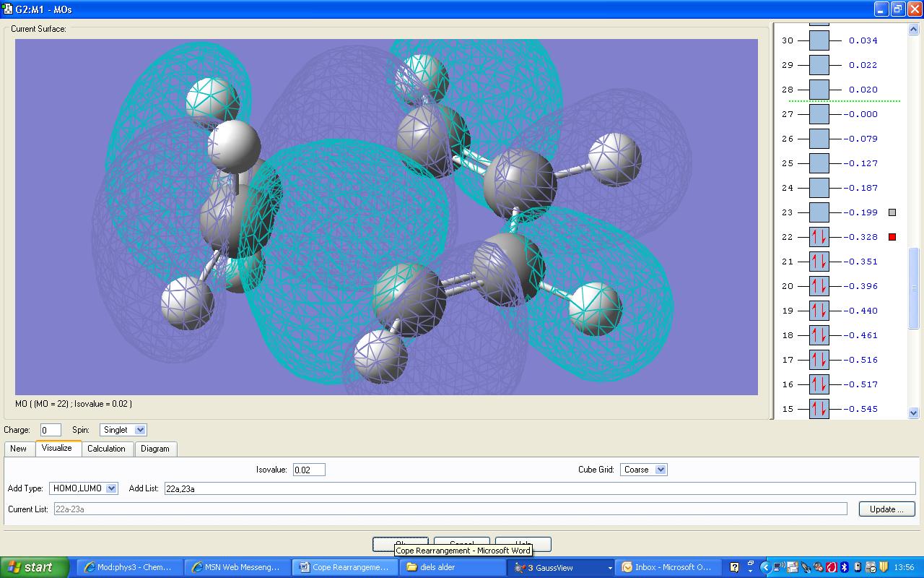This screenshot has width=924, height=578.
Task: Click orbital 30 box in MO list
Action: [819, 40]
